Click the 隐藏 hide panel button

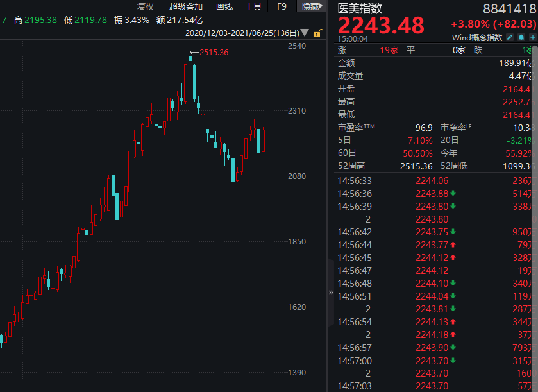click(312, 6)
